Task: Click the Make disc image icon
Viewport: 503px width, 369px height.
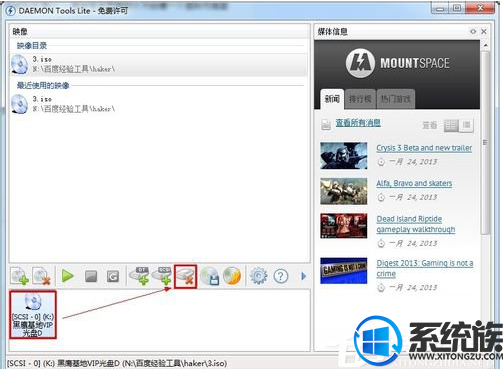Action: tap(210, 276)
